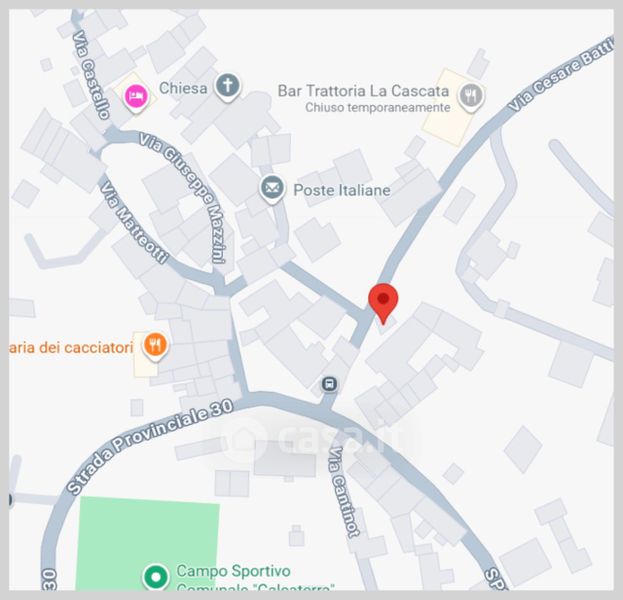Click the Strada Provinciale 30 road label
This screenshot has width=623, height=600.
(149, 445)
